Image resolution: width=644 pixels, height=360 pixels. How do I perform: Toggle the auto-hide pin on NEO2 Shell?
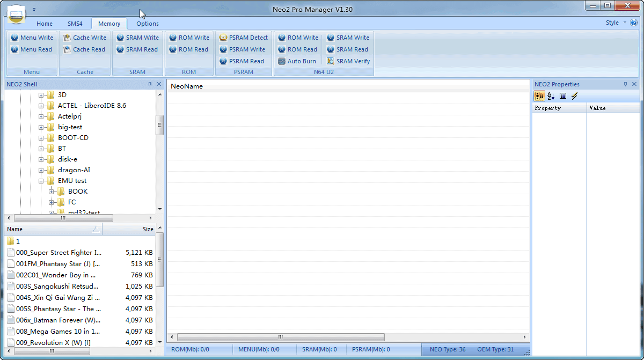tap(150, 84)
